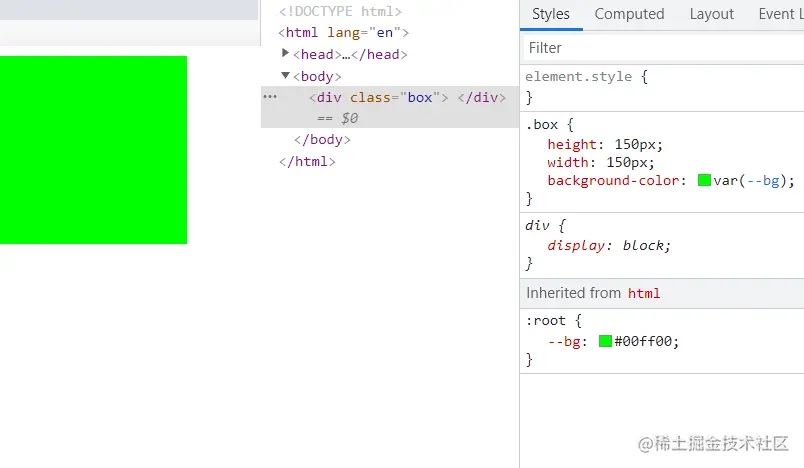The height and width of the screenshot is (468, 804).
Task: Click the .box selector
Action: pyautogui.click(x=541, y=125)
